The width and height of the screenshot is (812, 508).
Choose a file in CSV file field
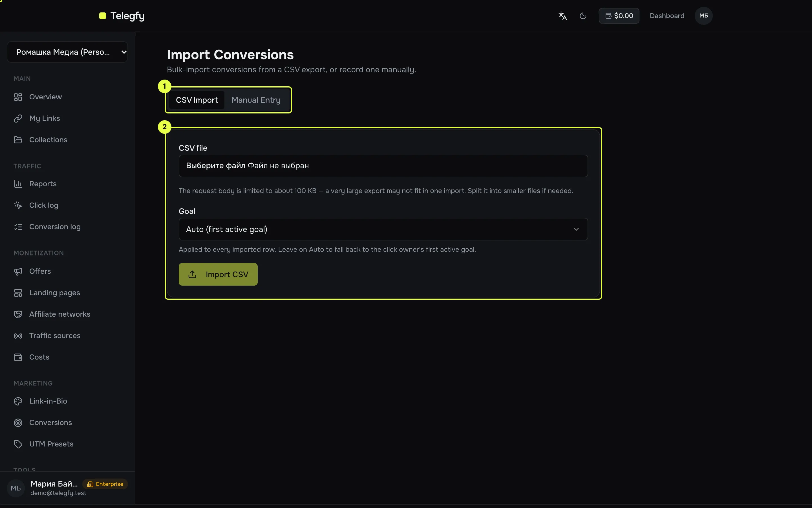[x=383, y=166]
